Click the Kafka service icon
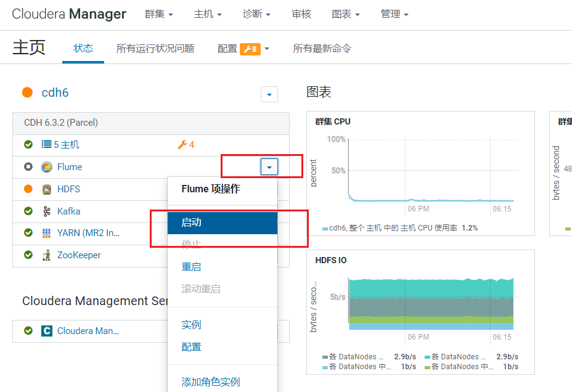This screenshot has width=572, height=392. pos(47,211)
